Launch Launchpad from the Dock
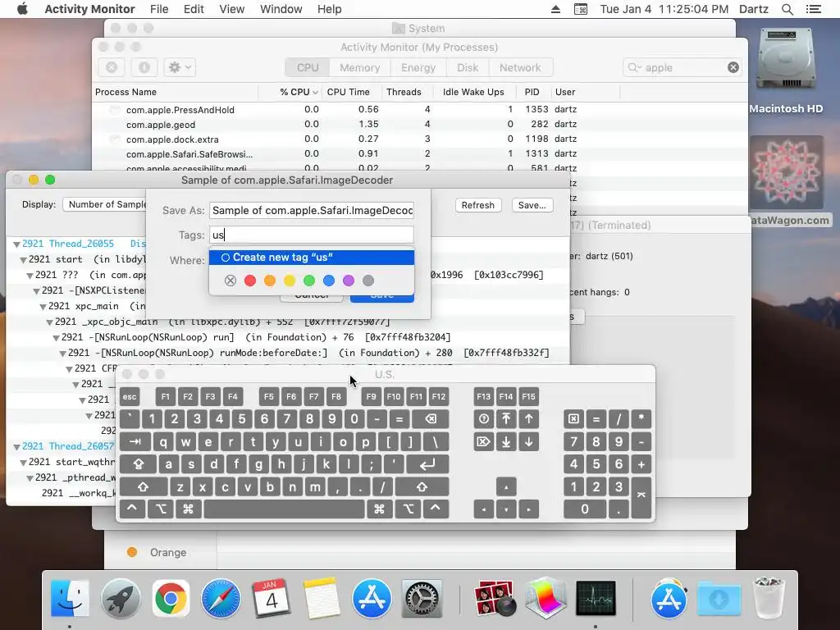 [121, 598]
